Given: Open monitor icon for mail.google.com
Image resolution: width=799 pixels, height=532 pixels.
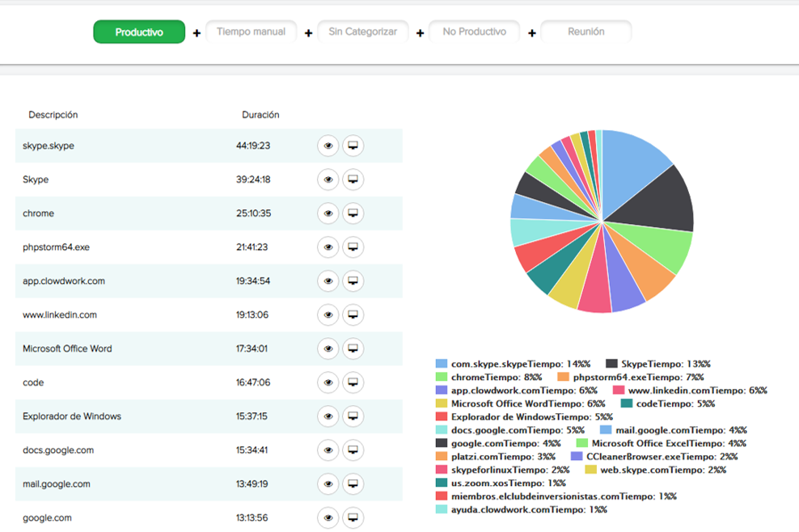Looking at the screenshot, I should [x=353, y=484].
